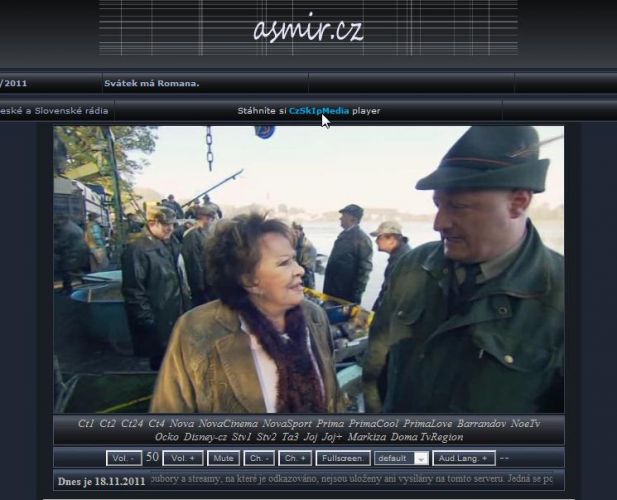Open the Barrandov channel

point(481,424)
